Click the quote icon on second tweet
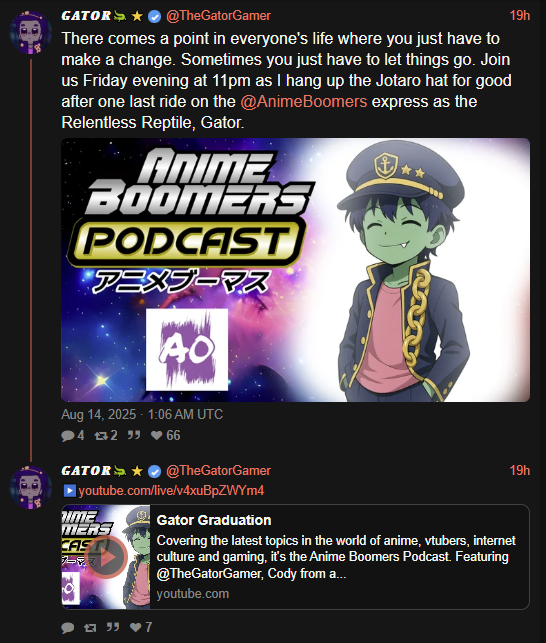This screenshot has height=643, width=546. click(113, 627)
